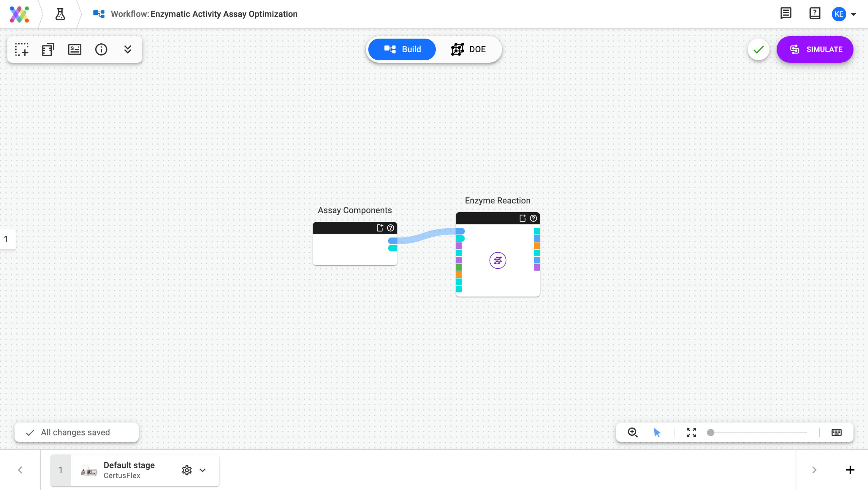Click the canvas zoom slider handle
Screen dimensions: 868x490
pyautogui.click(x=710, y=432)
